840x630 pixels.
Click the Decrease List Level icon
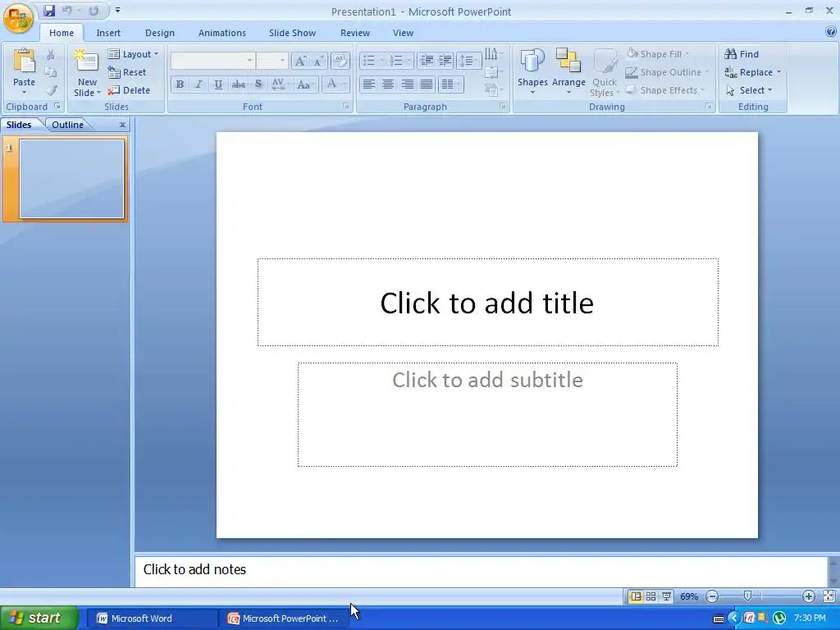[x=427, y=61]
